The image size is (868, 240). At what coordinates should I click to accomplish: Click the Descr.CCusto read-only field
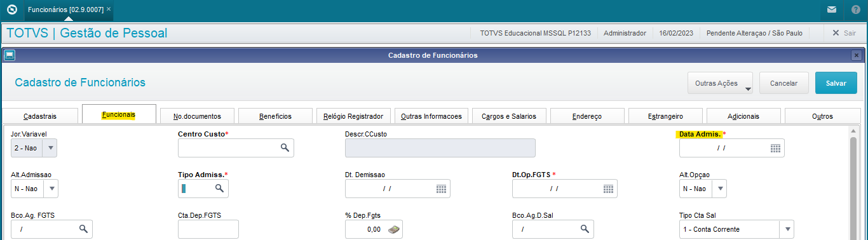(440, 148)
